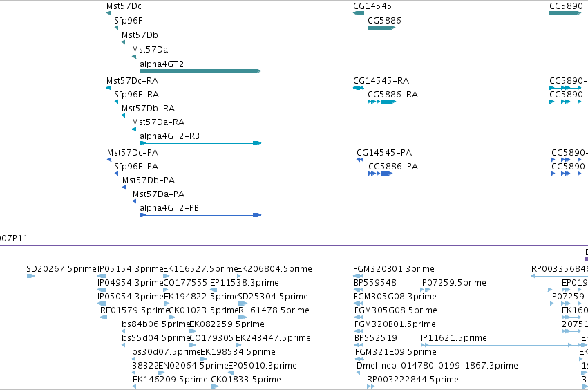Select the FGM305G08.3prime EST label
The width and height of the screenshot is (588, 390).
pyautogui.click(x=395, y=297)
